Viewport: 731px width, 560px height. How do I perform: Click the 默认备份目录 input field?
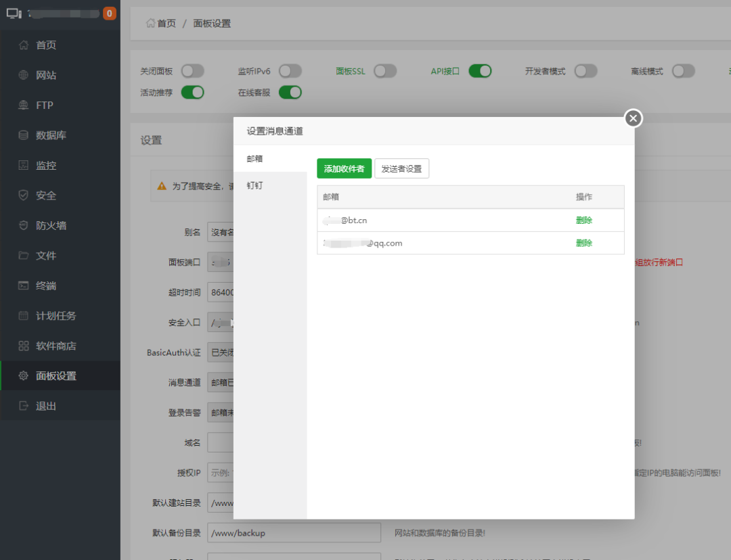[294, 533]
